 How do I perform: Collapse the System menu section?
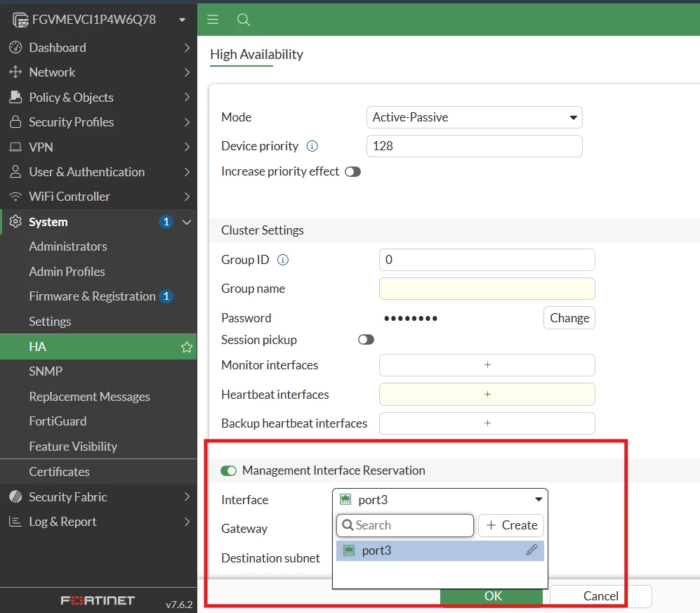coord(187,222)
